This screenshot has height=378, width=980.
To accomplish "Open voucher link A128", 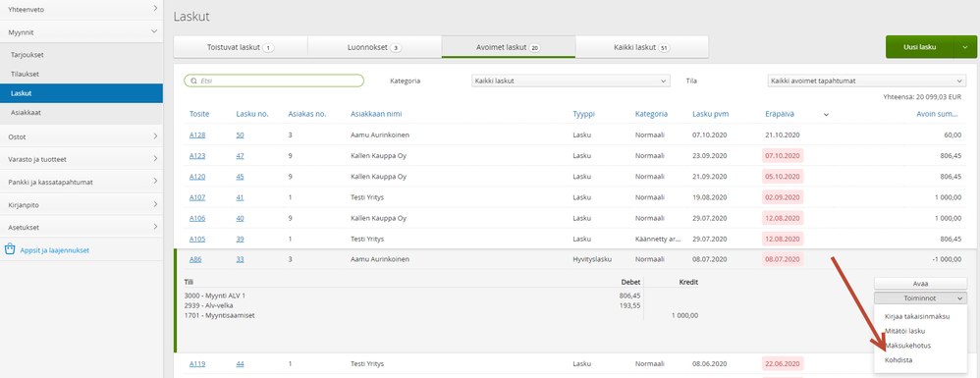I will pos(197,135).
